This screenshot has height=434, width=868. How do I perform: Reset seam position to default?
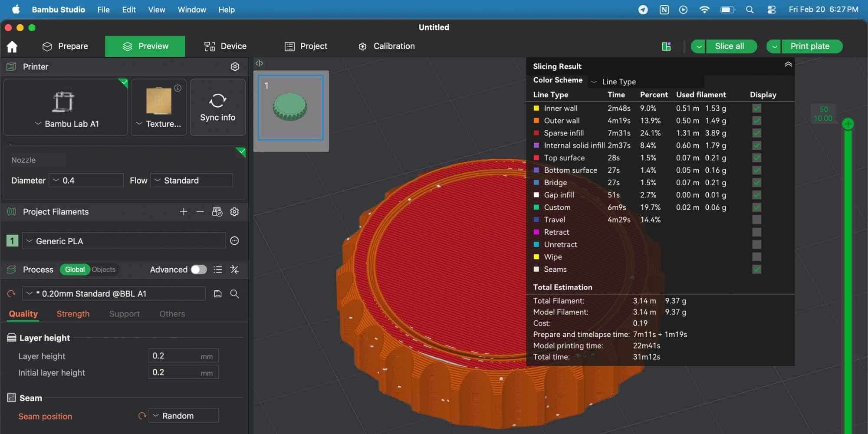click(x=142, y=416)
